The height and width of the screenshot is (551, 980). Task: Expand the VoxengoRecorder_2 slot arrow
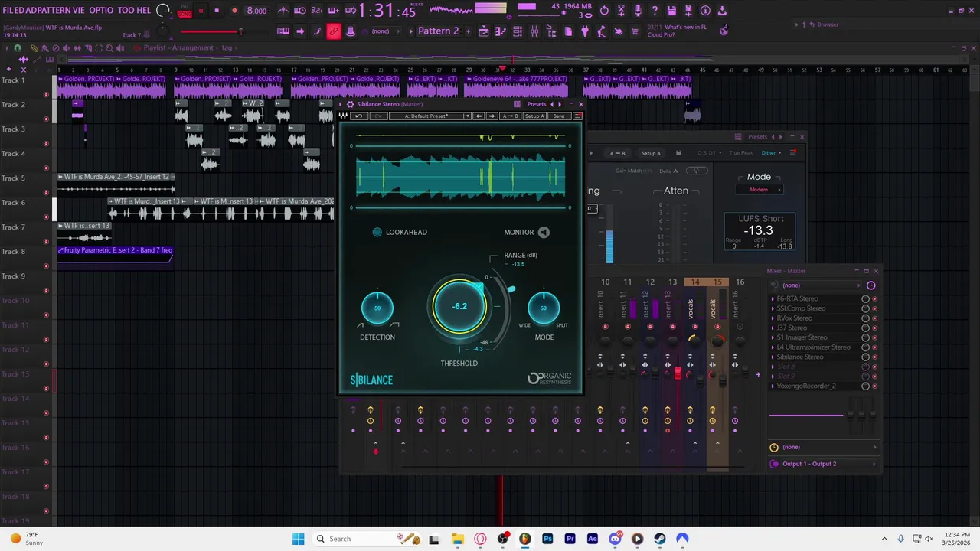click(773, 386)
